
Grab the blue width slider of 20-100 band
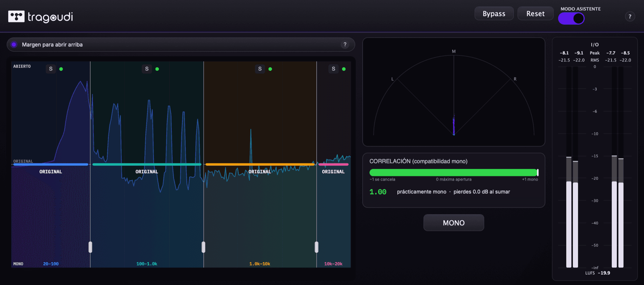(x=50, y=164)
